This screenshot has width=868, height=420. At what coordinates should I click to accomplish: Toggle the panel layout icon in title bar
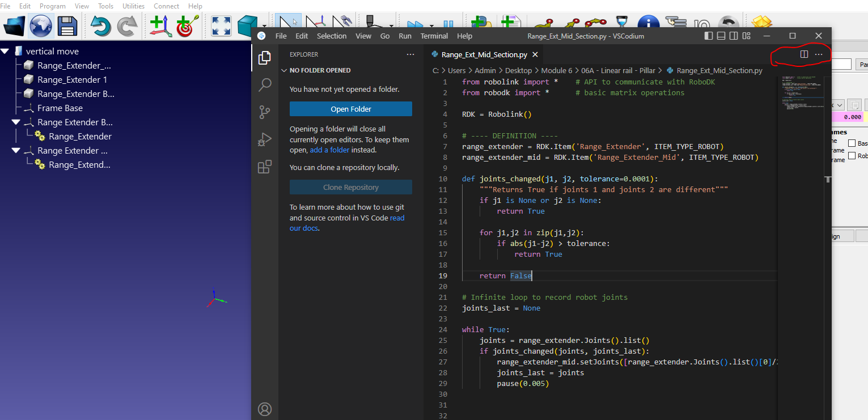click(x=721, y=36)
